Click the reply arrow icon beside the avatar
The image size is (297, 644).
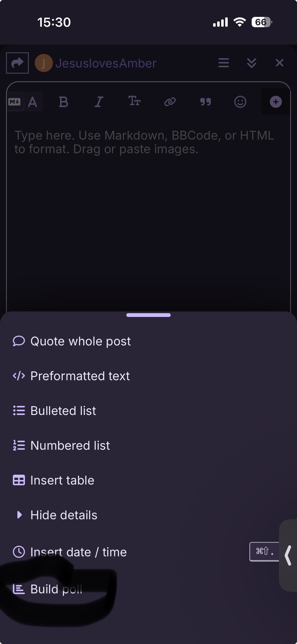(17, 63)
